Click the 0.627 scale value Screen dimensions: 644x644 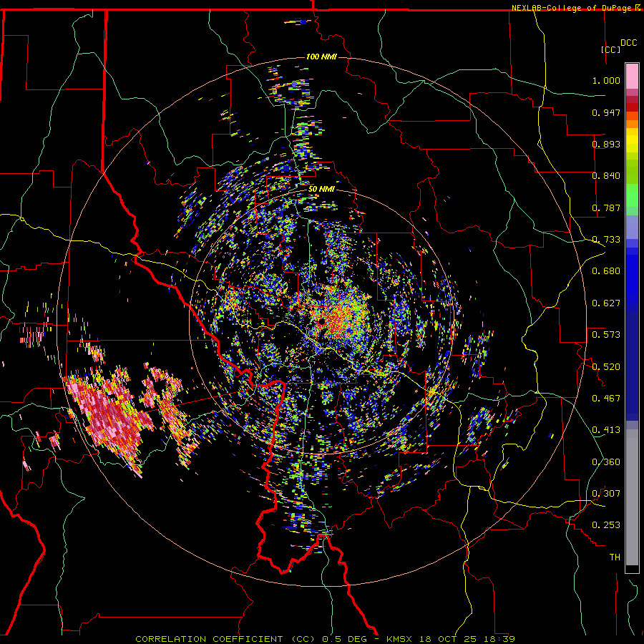point(606,303)
